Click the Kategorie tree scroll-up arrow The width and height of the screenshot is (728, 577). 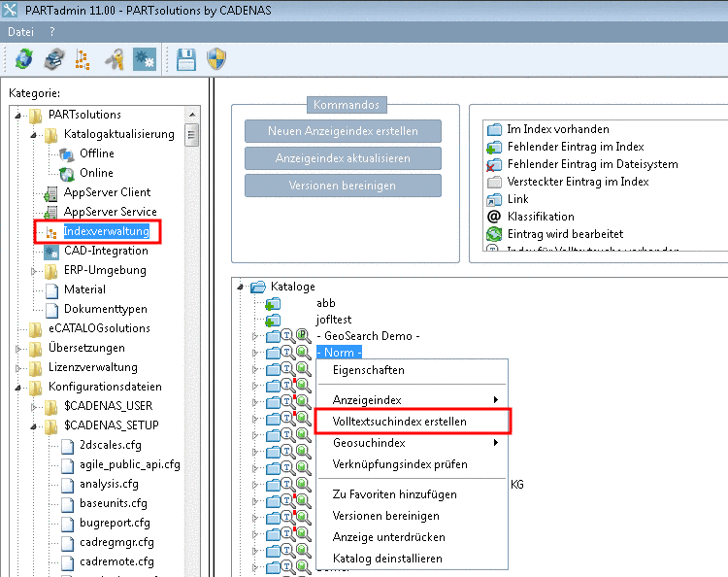coord(192,115)
